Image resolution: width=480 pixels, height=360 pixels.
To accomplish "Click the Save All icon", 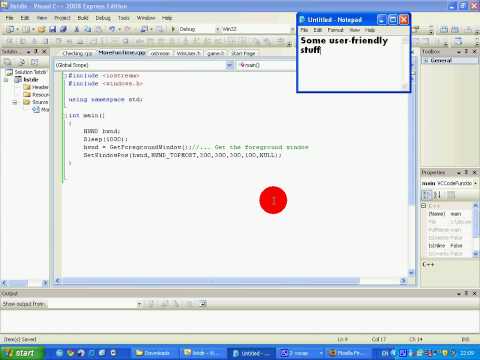I will click(63, 29).
